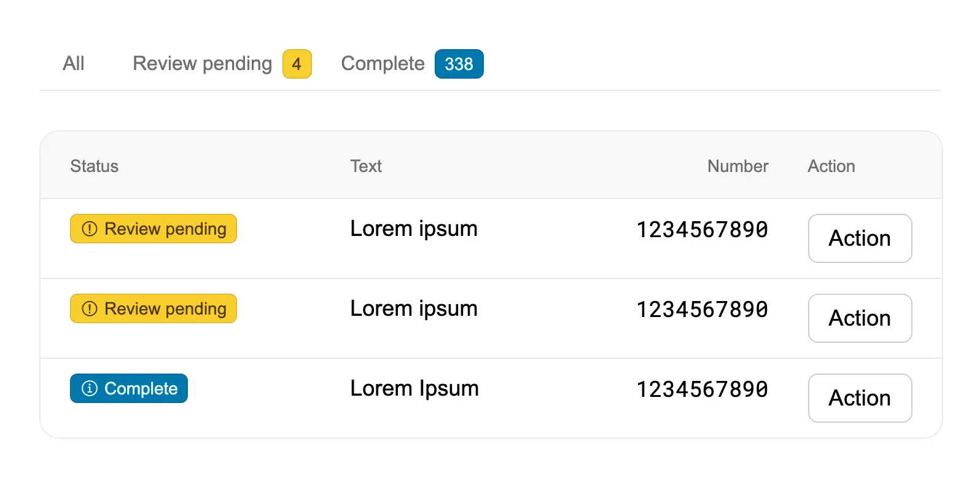The width and height of the screenshot is (980, 478).
Task: Click the exclamation icon in first row's status badge
Action: pyautogui.click(x=90, y=229)
